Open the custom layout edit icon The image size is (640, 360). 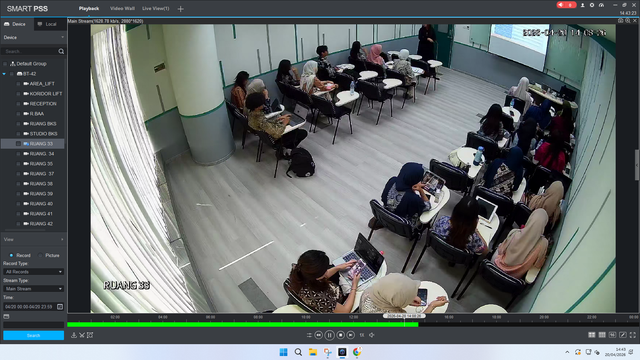click(x=622, y=335)
